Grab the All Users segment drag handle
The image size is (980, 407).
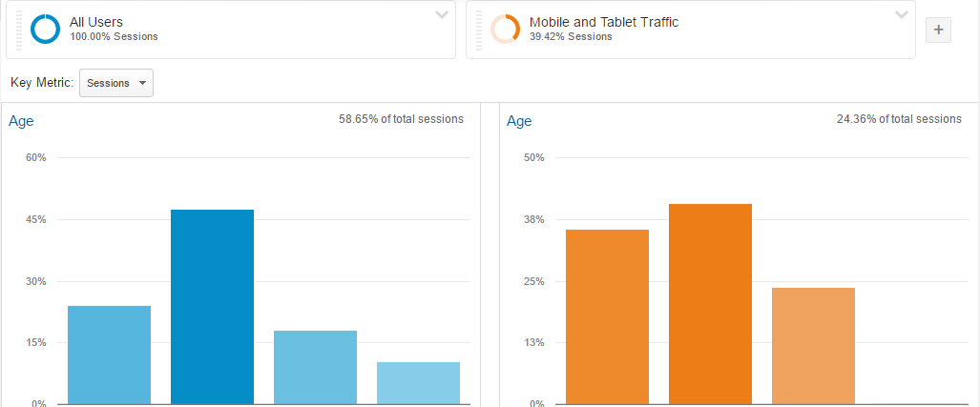[19, 30]
